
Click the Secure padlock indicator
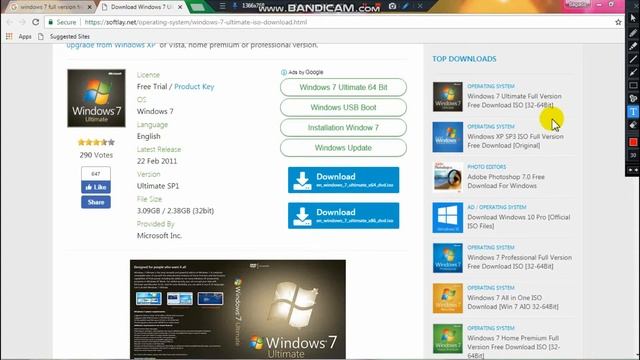tap(62, 22)
